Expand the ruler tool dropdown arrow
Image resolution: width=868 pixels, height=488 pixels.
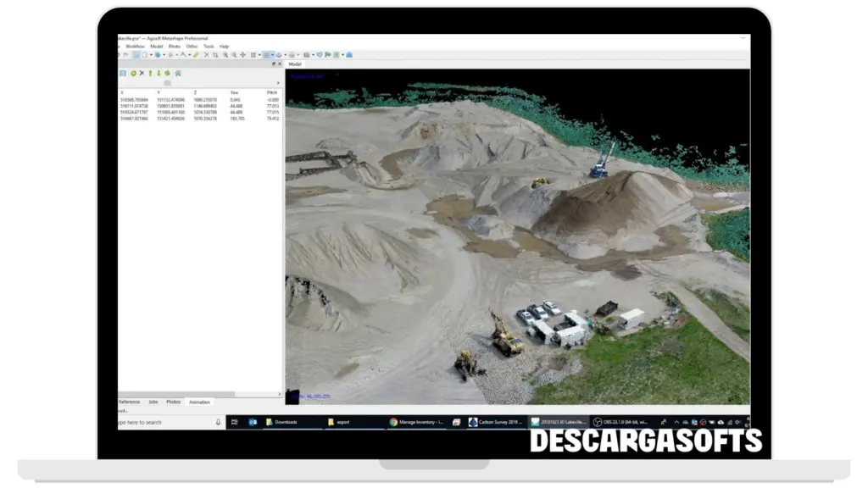[188, 55]
